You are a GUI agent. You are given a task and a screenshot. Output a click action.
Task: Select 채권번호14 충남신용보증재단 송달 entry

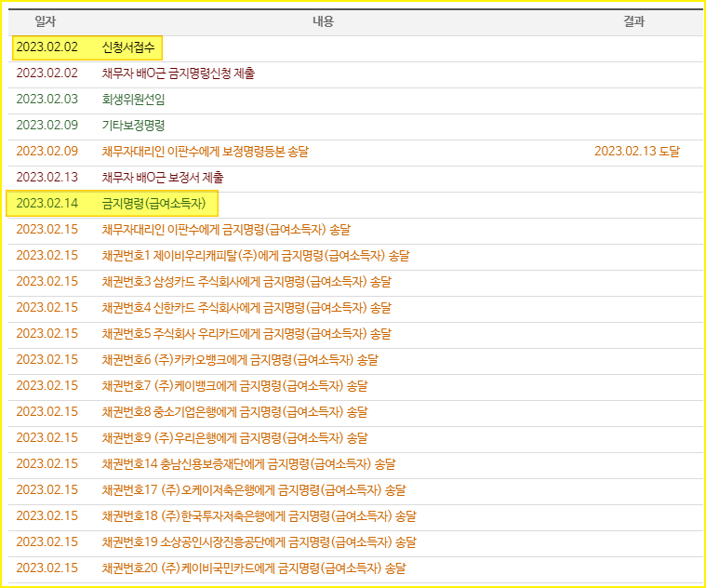point(248,464)
